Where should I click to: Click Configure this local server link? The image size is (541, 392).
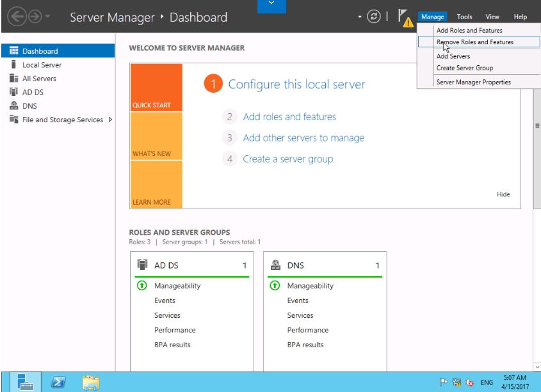296,84
